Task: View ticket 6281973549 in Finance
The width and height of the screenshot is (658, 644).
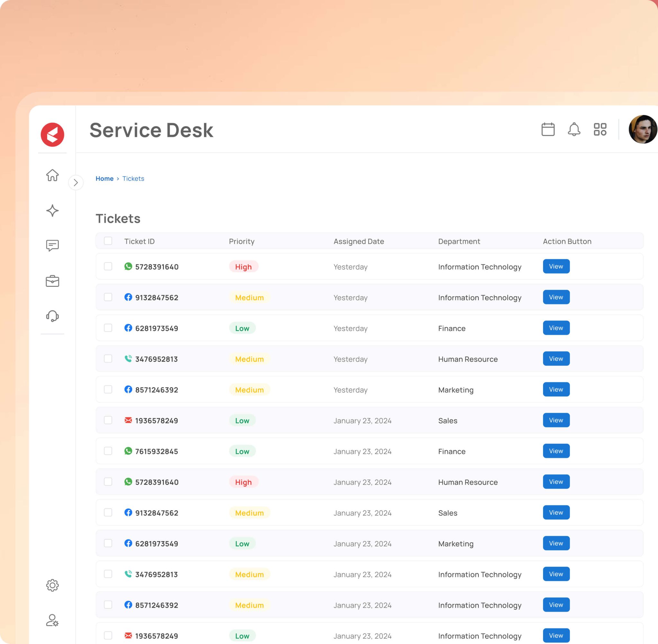Action: pyautogui.click(x=556, y=328)
